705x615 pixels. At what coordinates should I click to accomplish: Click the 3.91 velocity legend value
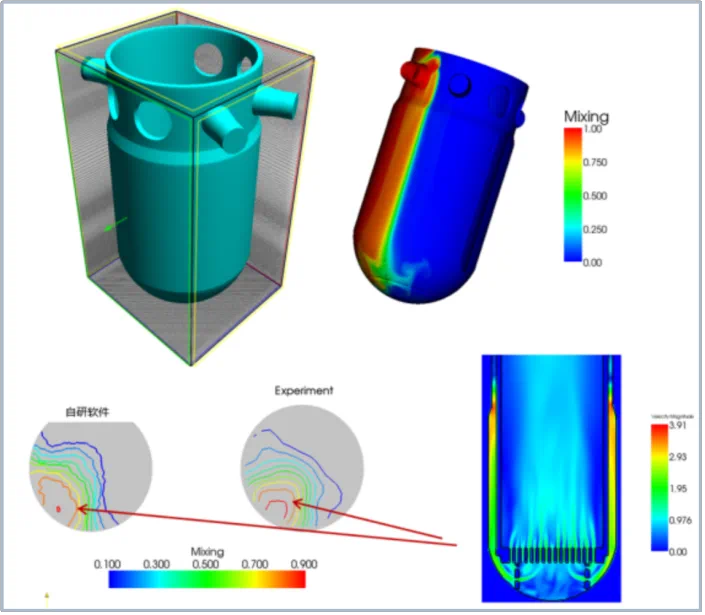tap(680, 426)
